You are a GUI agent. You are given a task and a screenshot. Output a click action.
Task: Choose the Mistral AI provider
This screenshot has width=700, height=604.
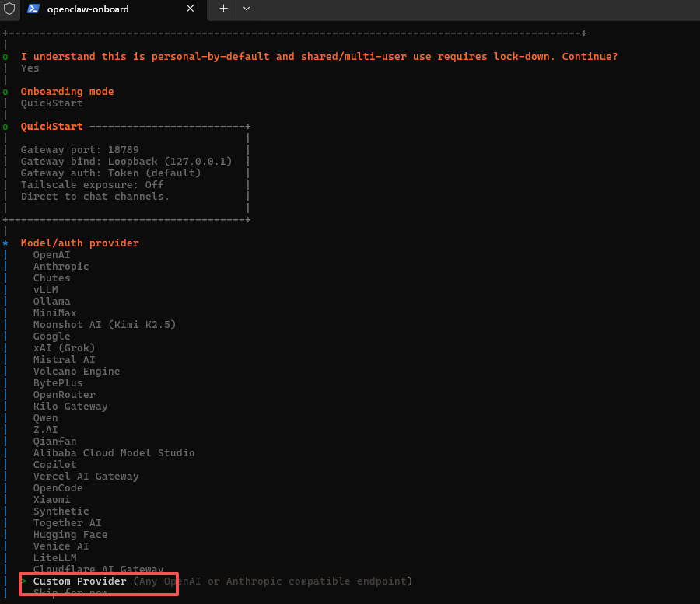64,359
